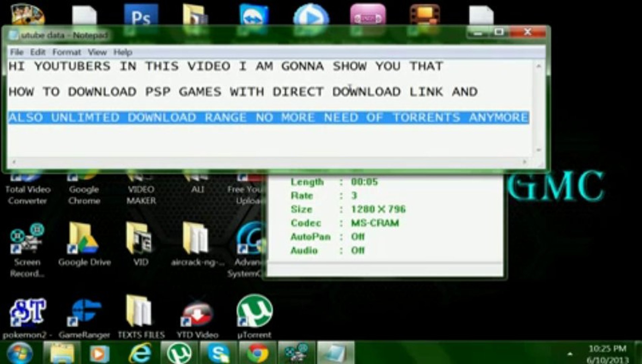Screen dimensions: 642x364
Task: Open Total Video Converter desktop shortcut
Action: (28, 189)
